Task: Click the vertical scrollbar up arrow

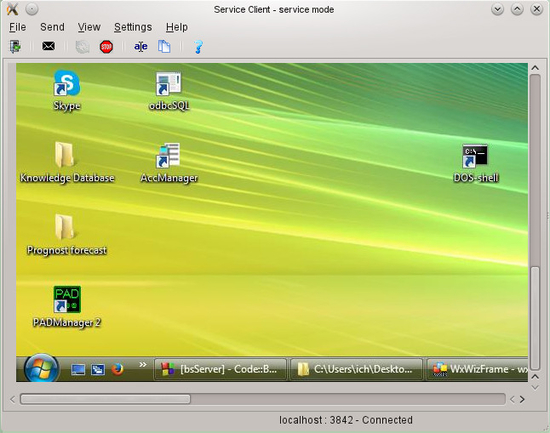Action: [535, 68]
